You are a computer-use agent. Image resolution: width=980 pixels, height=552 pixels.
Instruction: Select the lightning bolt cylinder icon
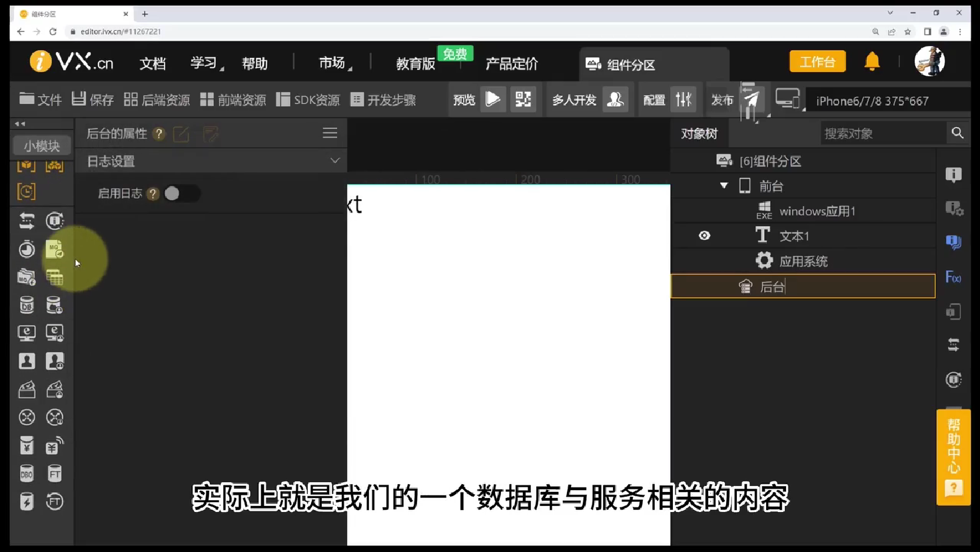click(x=27, y=502)
